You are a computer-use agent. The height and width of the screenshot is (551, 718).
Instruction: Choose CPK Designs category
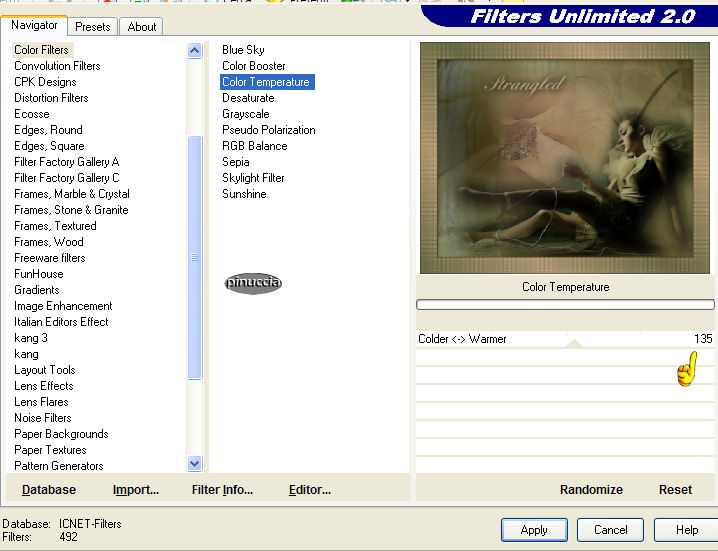(x=45, y=82)
